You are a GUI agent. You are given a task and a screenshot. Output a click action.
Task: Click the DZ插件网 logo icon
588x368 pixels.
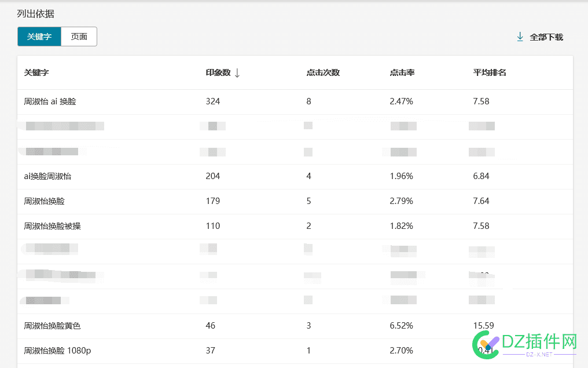485,345
